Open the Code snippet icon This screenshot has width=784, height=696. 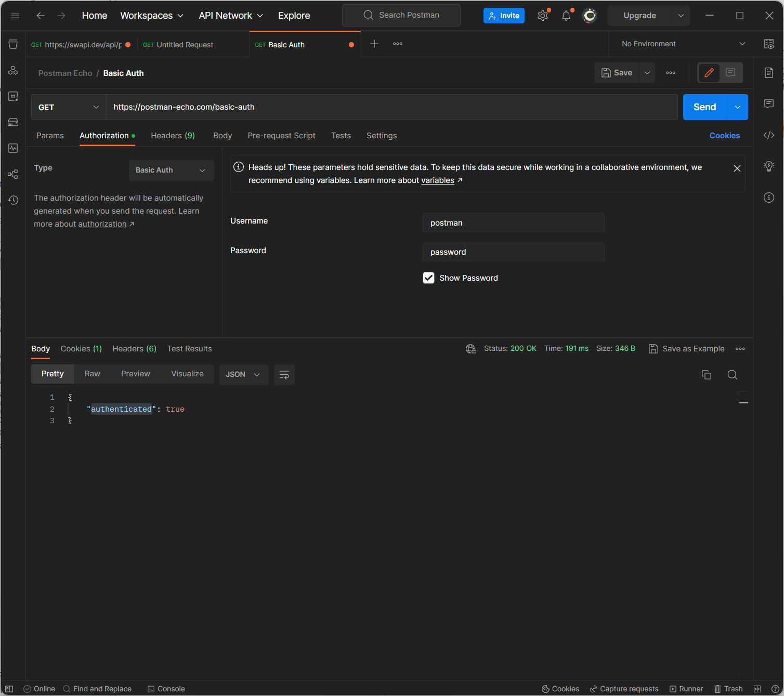(769, 135)
